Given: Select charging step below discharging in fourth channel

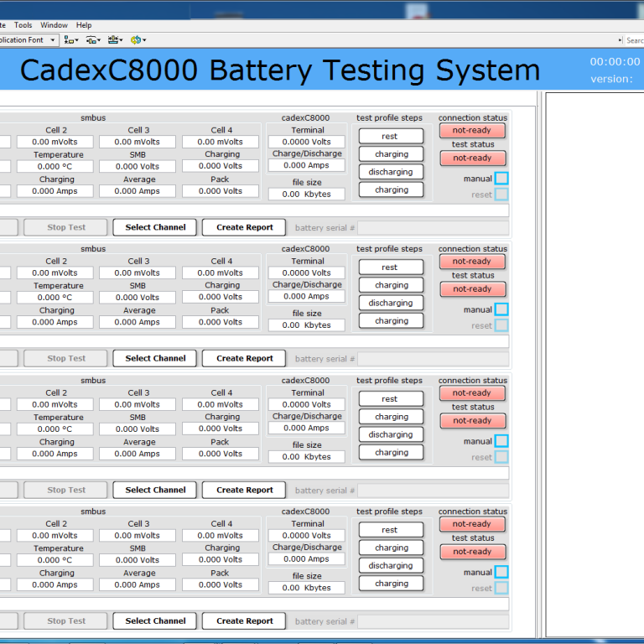Looking at the screenshot, I should pyautogui.click(x=391, y=584).
